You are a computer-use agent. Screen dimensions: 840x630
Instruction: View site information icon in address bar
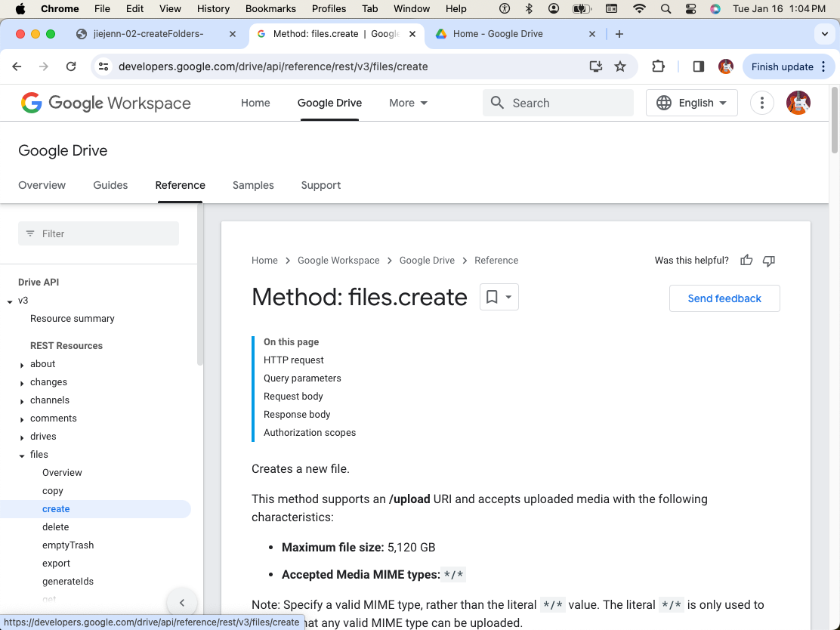(103, 66)
